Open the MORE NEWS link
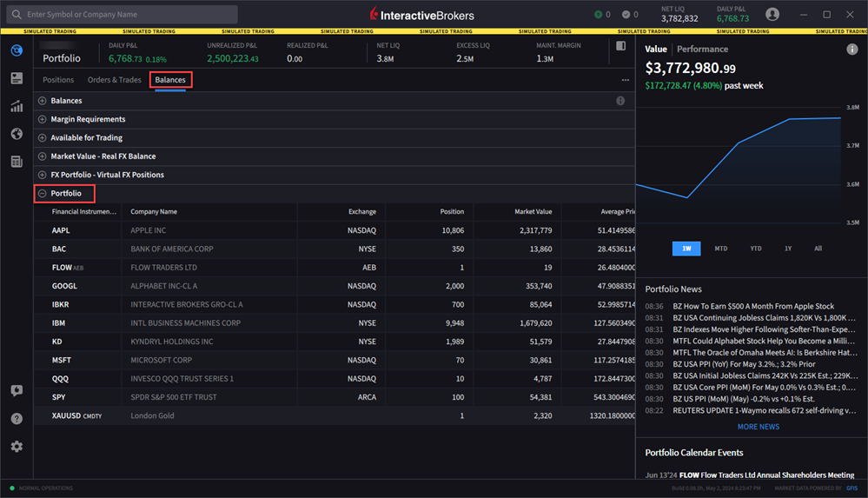The width and height of the screenshot is (868, 498). (759, 427)
